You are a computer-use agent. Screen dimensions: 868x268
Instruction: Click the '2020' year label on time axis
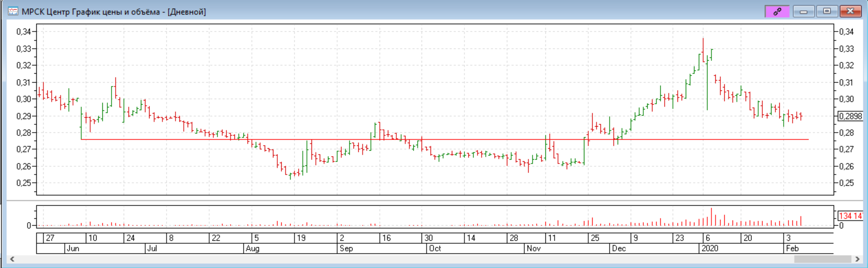(710, 248)
